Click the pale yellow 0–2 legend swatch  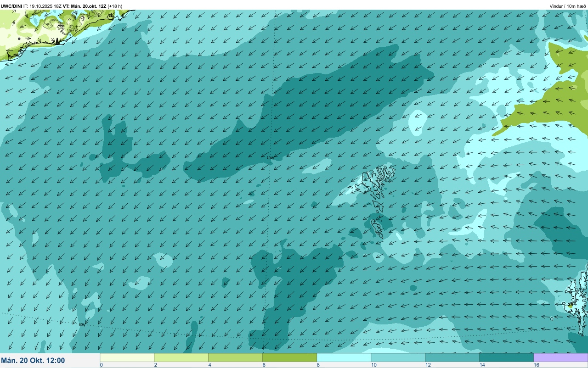click(x=127, y=357)
